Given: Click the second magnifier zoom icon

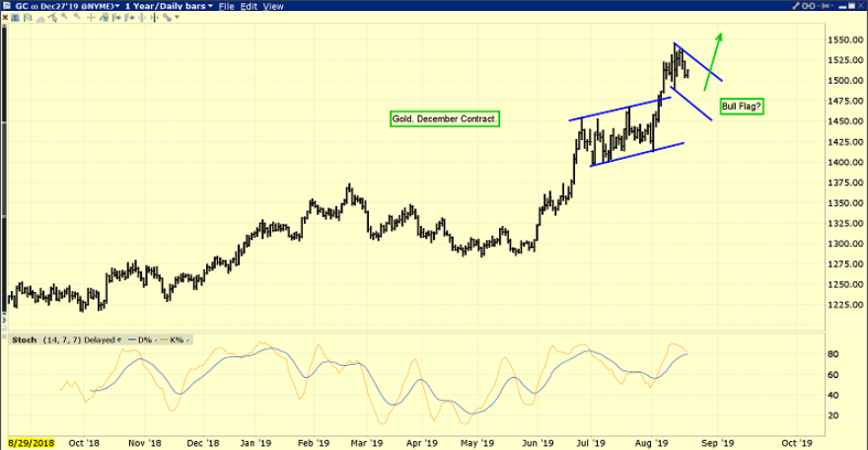Looking at the screenshot, I should coord(77,17).
